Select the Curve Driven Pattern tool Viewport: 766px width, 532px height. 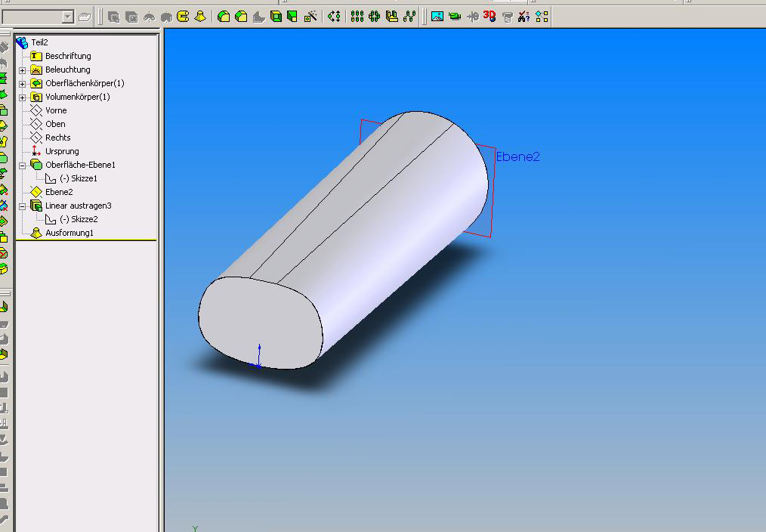pyautogui.click(x=409, y=17)
